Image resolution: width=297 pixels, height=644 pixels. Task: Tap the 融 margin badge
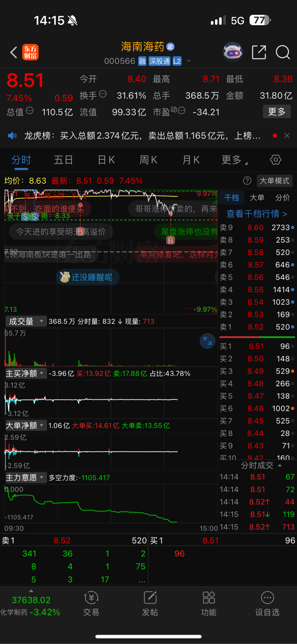[x=142, y=61]
